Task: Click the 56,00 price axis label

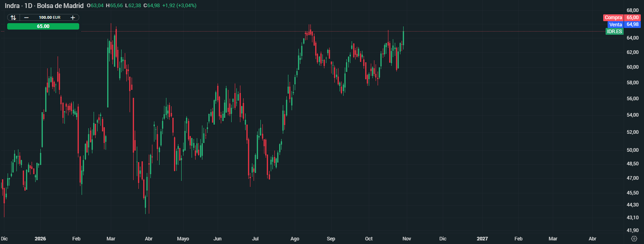Action: [x=632, y=99]
